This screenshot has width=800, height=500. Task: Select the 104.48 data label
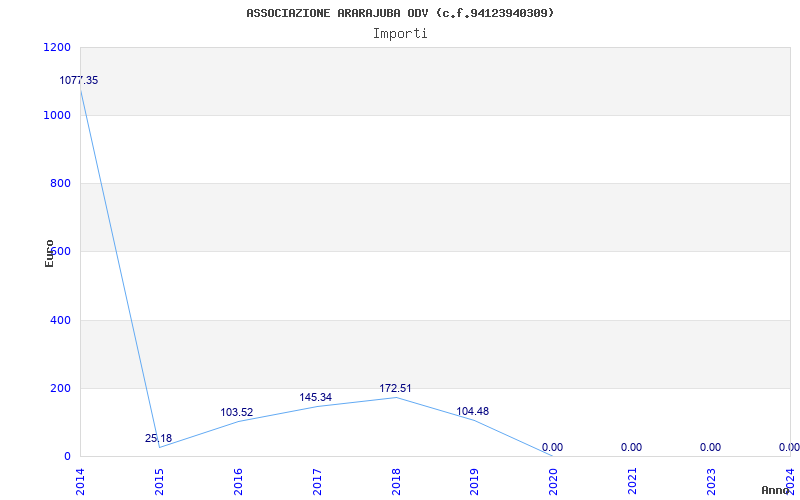pyautogui.click(x=472, y=411)
